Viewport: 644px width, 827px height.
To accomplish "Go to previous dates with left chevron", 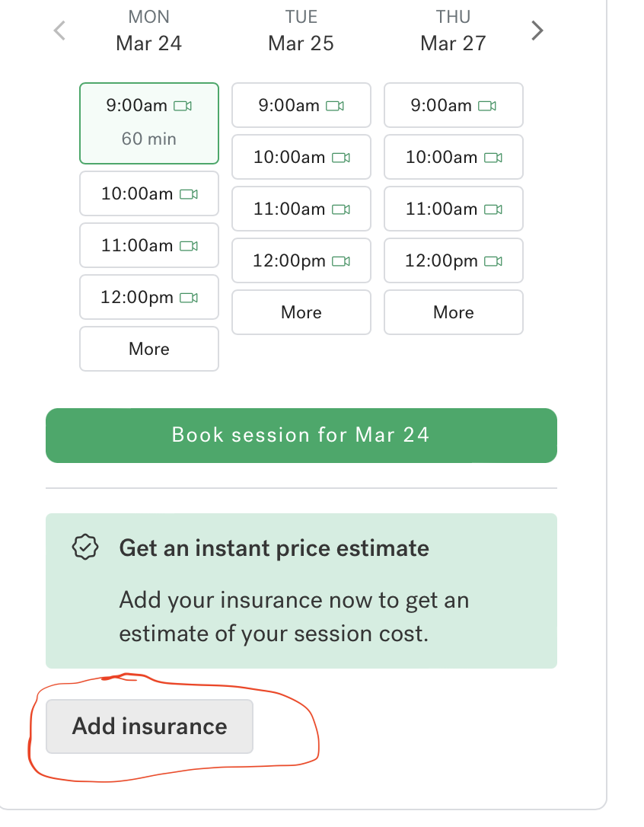I will pyautogui.click(x=59, y=30).
